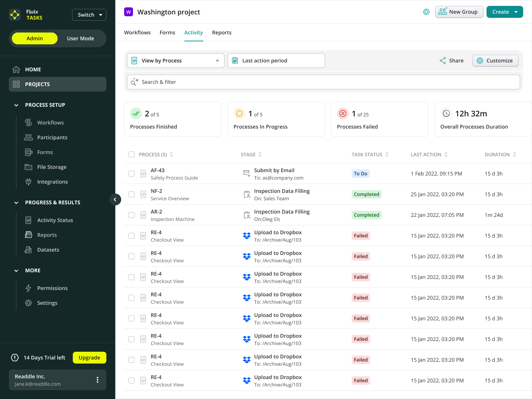Image resolution: width=532 pixels, height=399 pixels.
Task: Expand the Create button dropdown
Action: point(516,12)
